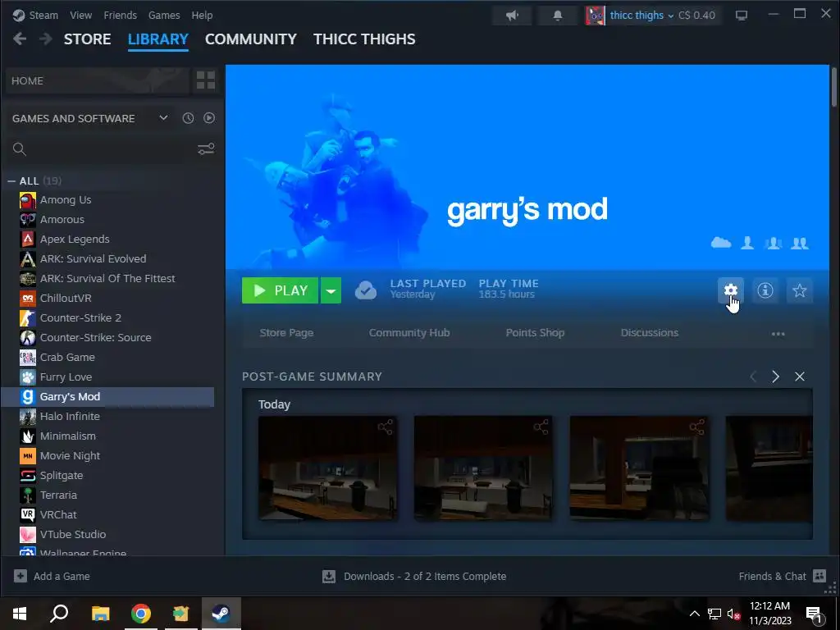Open the Community Hub link
Screen dimensions: 840x630
(x=409, y=333)
